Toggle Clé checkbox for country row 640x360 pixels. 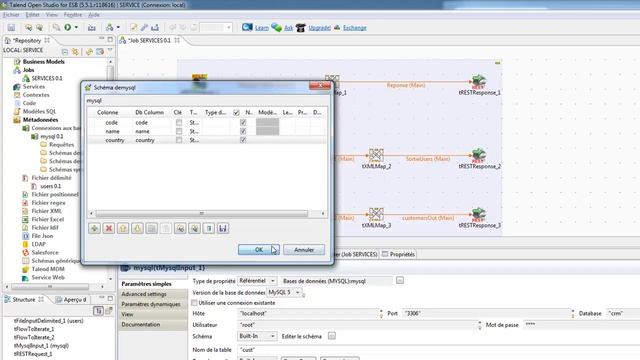click(179, 140)
